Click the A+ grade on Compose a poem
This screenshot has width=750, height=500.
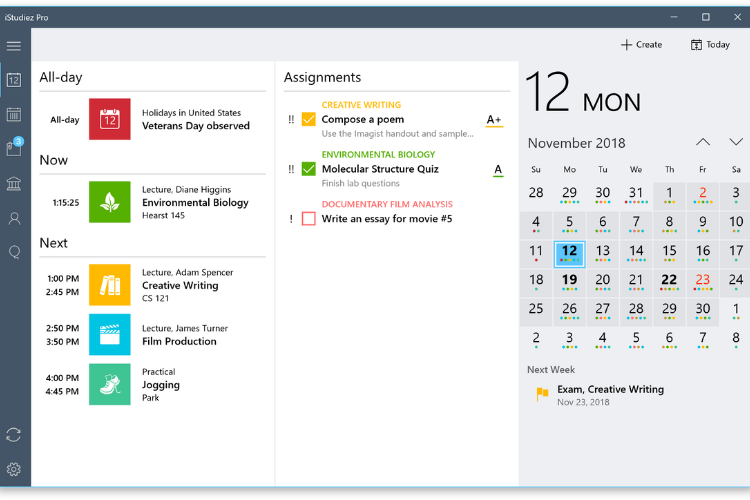[x=494, y=120]
